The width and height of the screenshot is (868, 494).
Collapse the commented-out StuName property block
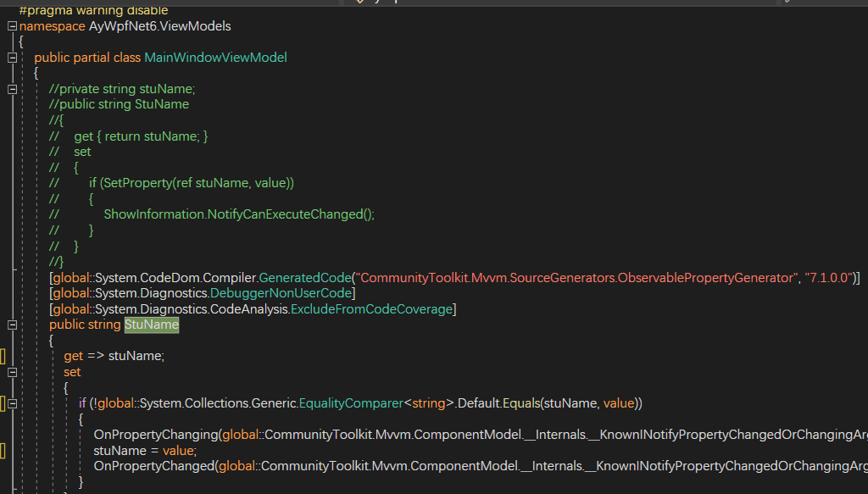point(11,88)
